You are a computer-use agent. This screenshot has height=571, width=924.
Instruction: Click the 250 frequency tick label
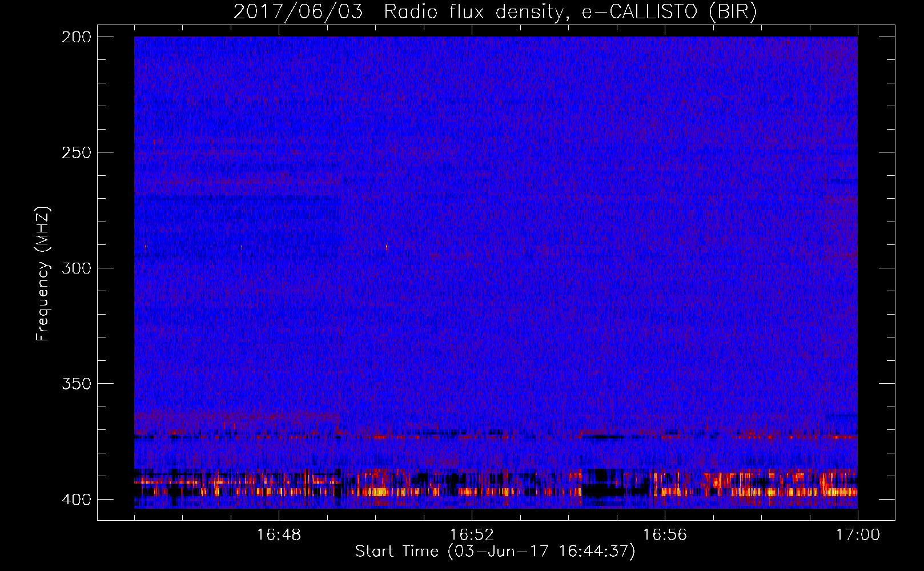click(77, 152)
